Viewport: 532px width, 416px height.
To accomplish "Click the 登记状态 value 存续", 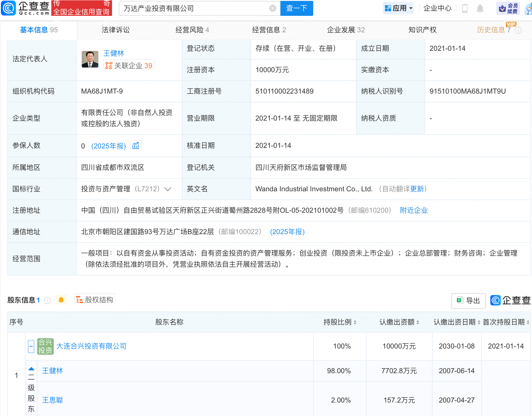I will 296,48.
